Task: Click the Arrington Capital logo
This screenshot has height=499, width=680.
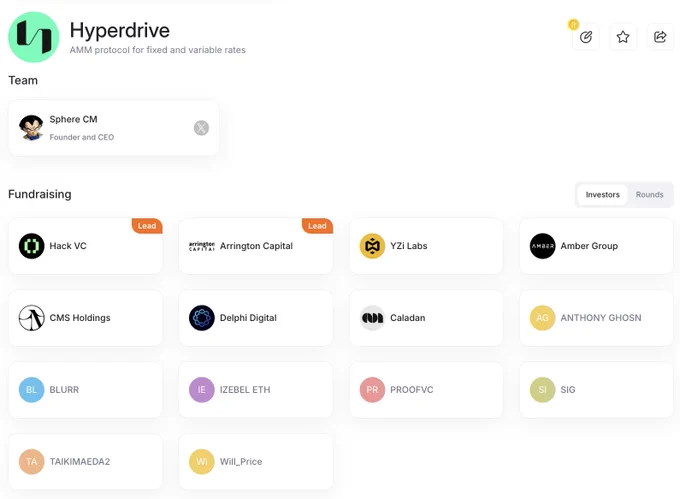Action: click(x=202, y=246)
